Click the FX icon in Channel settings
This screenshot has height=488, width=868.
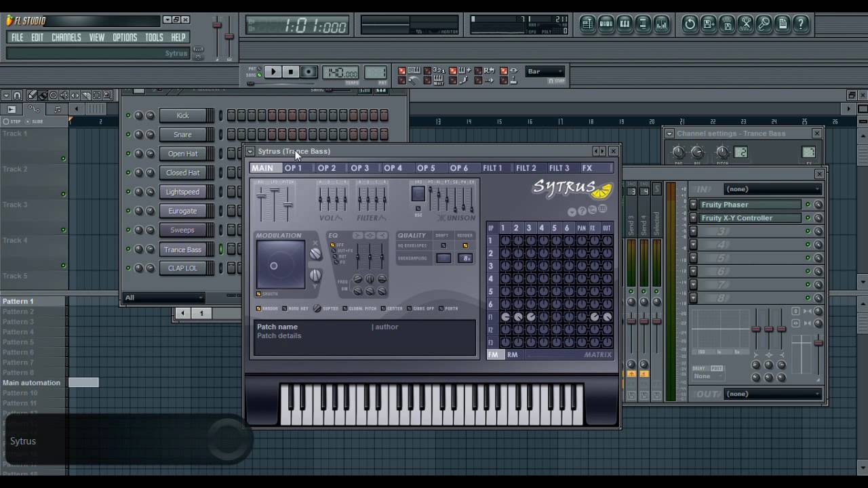pos(808,152)
